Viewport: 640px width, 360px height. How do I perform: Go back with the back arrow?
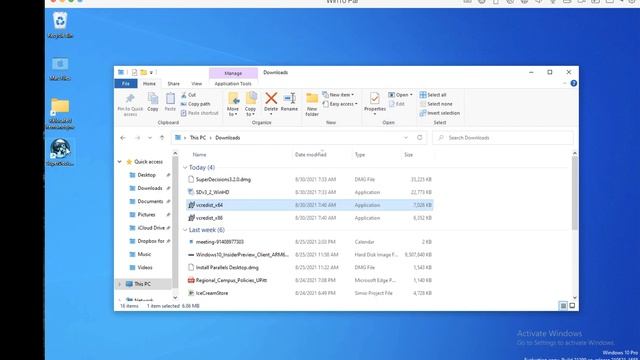point(123,138)
